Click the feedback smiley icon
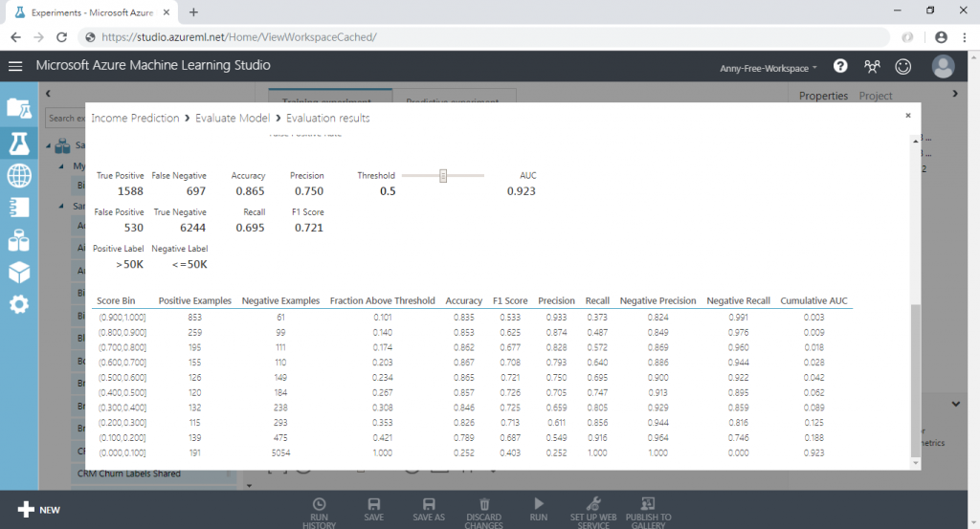Viewport: 980px width, 529px height. [903, 66]
